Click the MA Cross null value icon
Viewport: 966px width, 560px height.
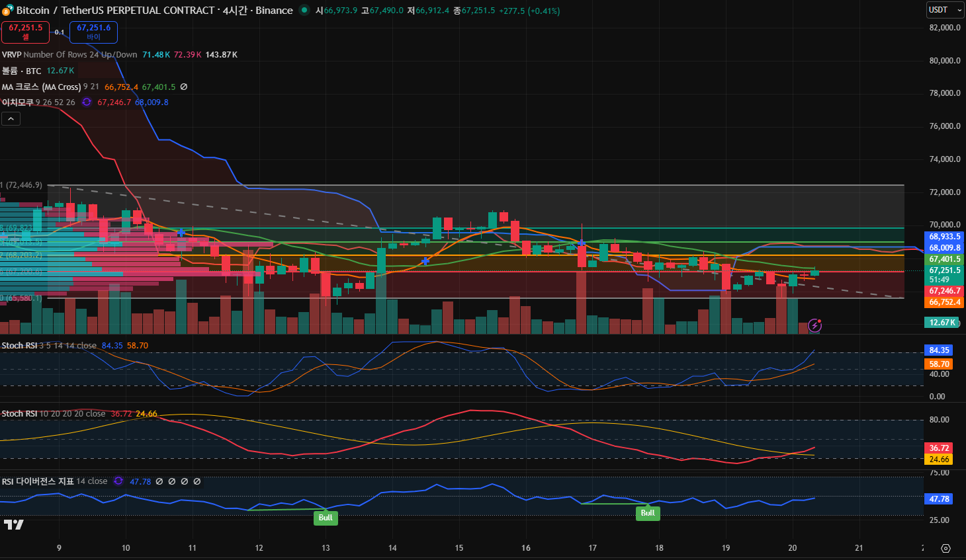pos(184,87)
